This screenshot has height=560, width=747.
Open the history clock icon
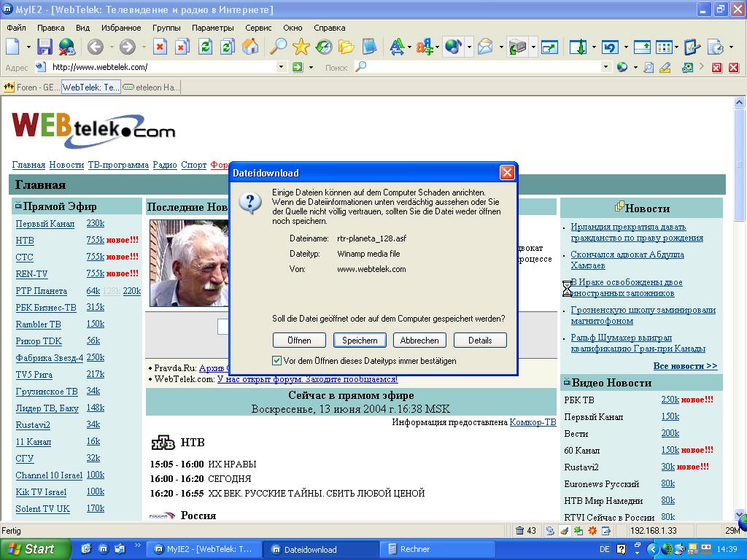pyautogui.click(x=324, y=47)
